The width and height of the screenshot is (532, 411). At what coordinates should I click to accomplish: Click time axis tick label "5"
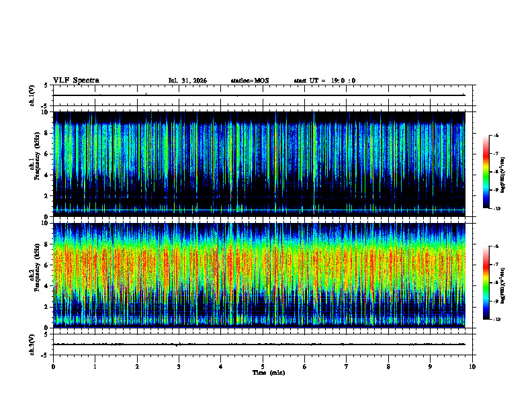(263, 367)
